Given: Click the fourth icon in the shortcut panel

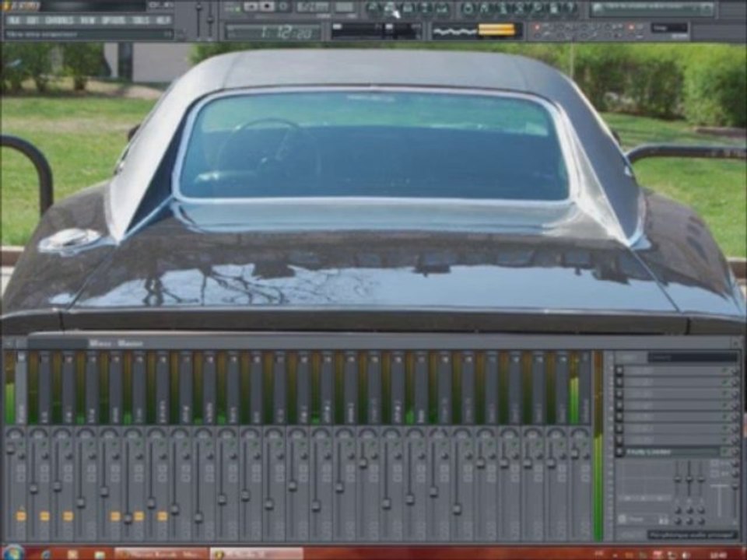Looking at the screenshot, I should [424, 8].
